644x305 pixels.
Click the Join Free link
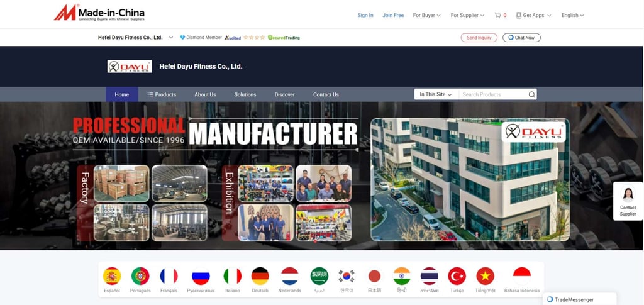click(393, 15)
